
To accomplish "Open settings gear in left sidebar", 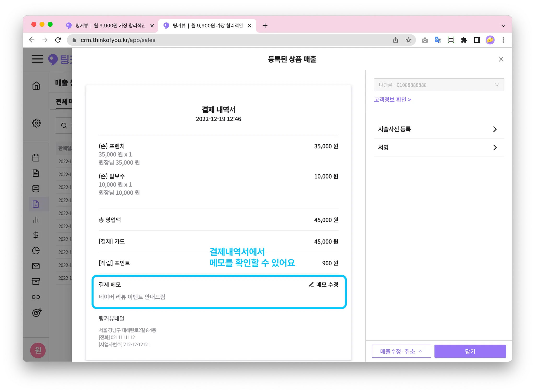I will coord(36,123).
